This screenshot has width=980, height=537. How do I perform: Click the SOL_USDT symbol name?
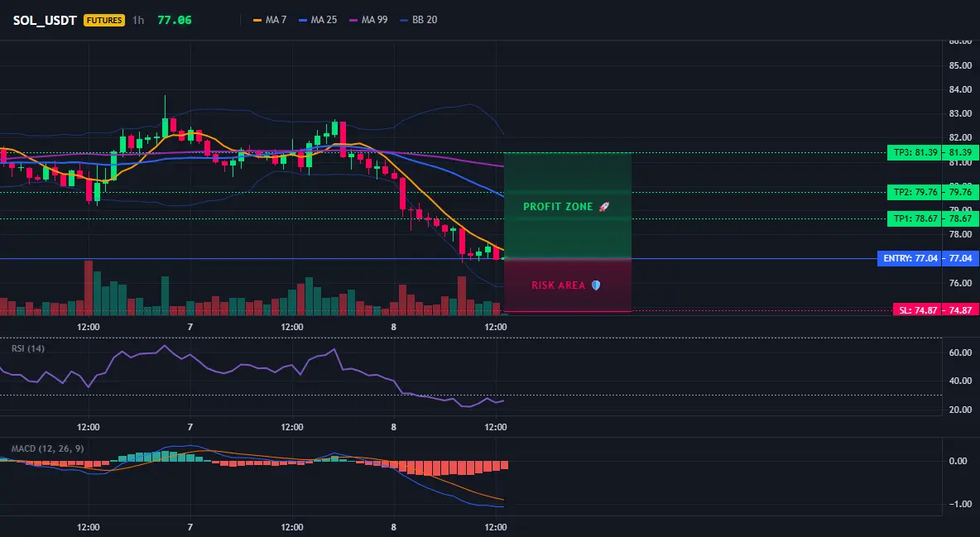(x=45, y=20)
